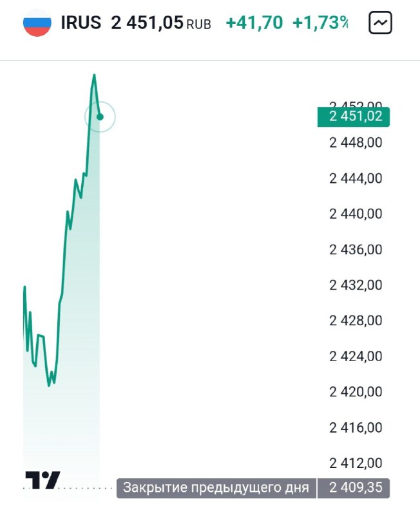Open the chart view icon button

pyautogui.click(x=380, y=23)
